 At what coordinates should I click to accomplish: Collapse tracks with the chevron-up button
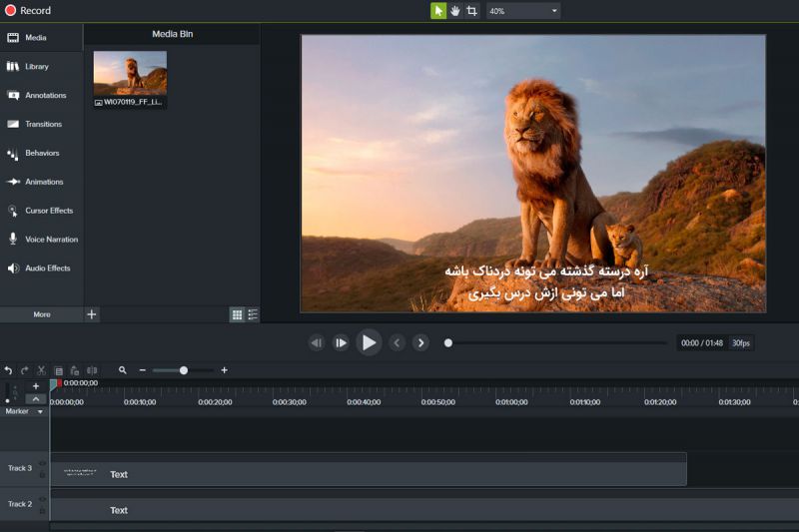[36, 398]
